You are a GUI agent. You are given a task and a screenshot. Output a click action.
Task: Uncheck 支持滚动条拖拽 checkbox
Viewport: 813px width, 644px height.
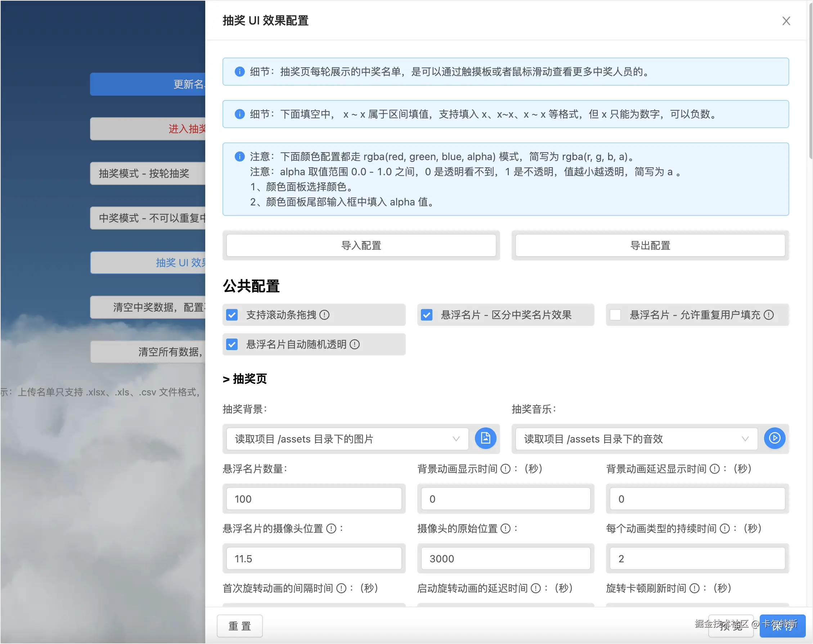[232, 315]
